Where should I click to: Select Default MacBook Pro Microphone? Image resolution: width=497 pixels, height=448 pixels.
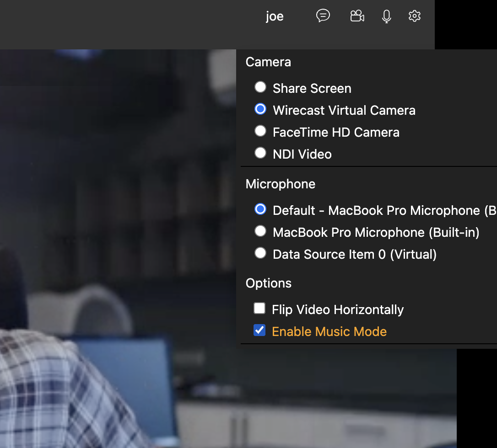coord(260,209)
